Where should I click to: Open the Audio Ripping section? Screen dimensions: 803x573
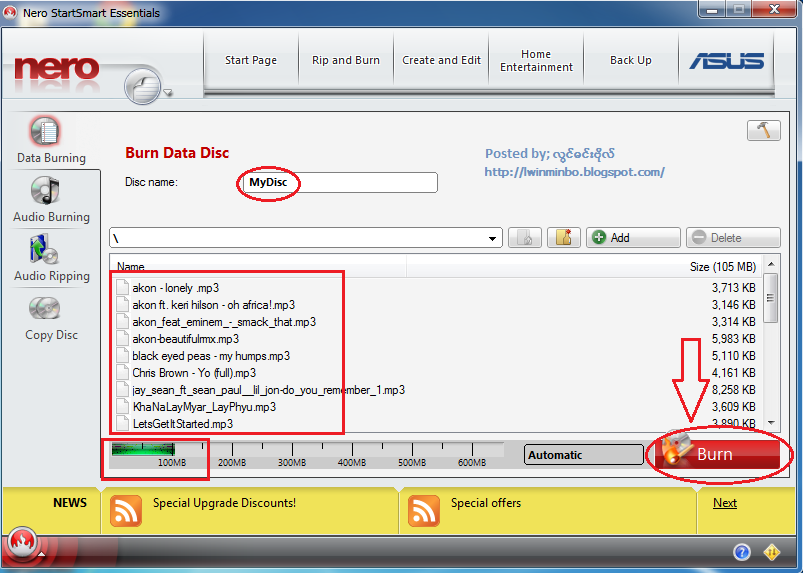click(51, 258)
